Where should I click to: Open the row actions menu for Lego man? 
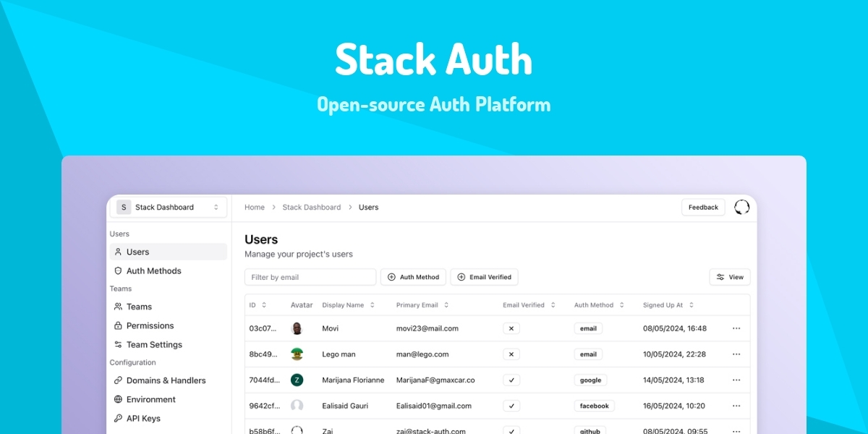pyautogui.click(x=736, y=354)
